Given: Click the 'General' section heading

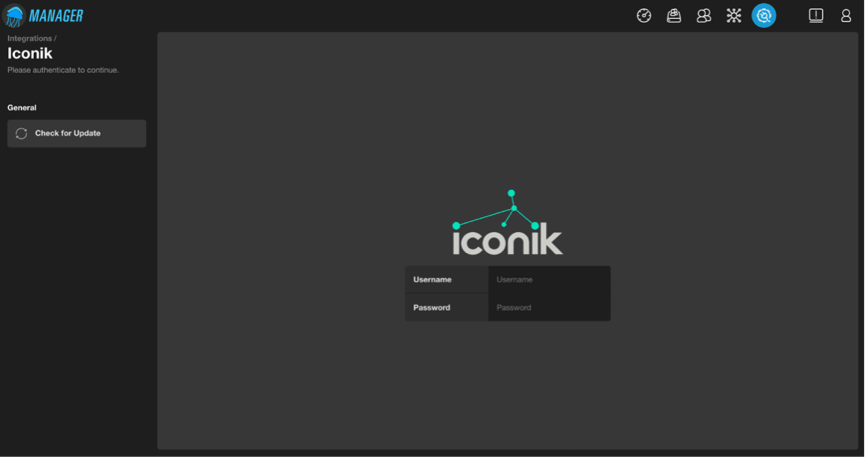Looking at the screenshot, I should click(22, 108).
